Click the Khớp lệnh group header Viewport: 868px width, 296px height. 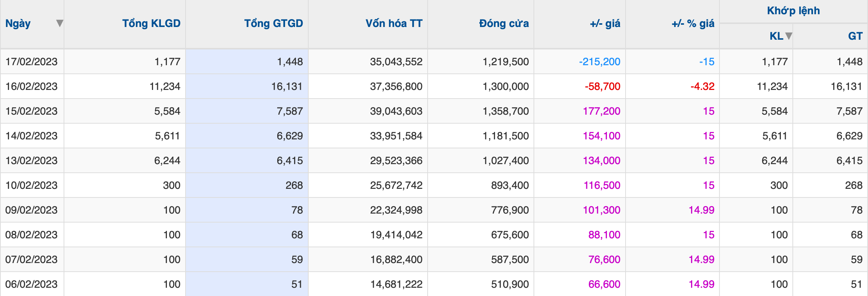793,11
